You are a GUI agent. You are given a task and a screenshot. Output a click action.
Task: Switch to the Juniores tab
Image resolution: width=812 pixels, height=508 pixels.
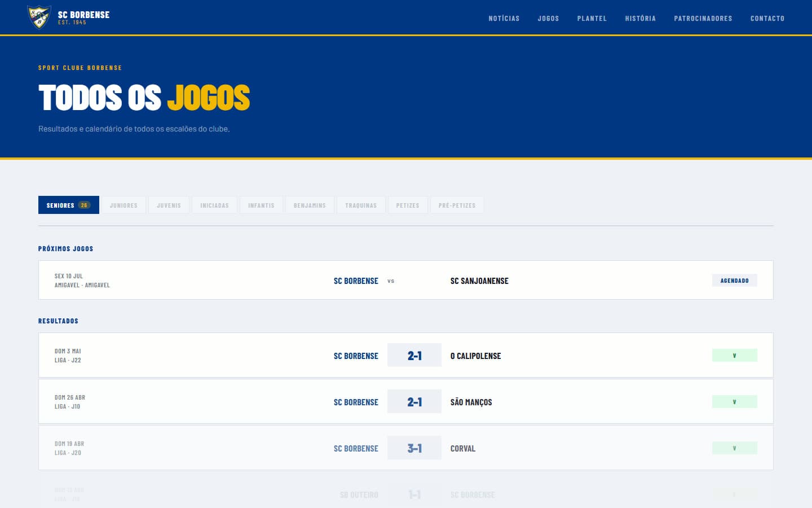(123, 205)
